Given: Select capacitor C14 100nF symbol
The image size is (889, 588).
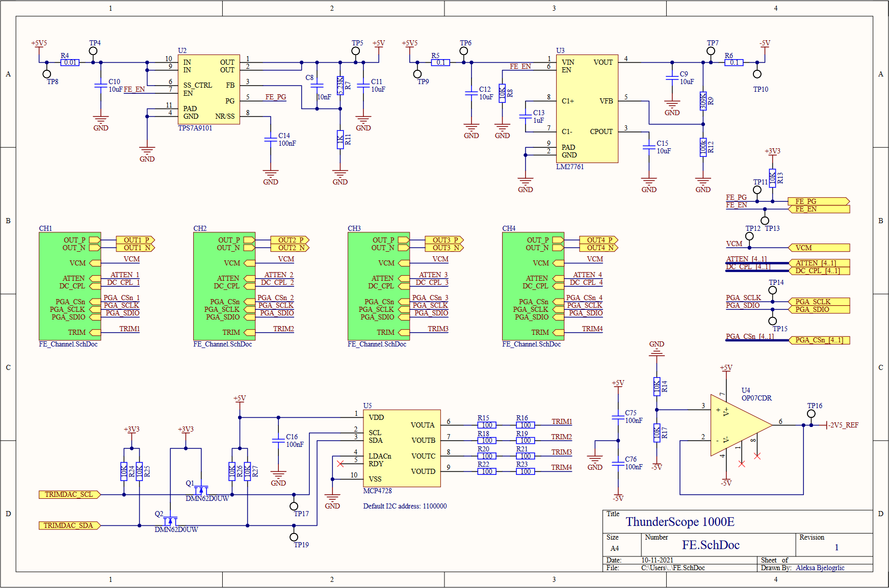Looking at the screenshot, I should (x=271, y=140).
